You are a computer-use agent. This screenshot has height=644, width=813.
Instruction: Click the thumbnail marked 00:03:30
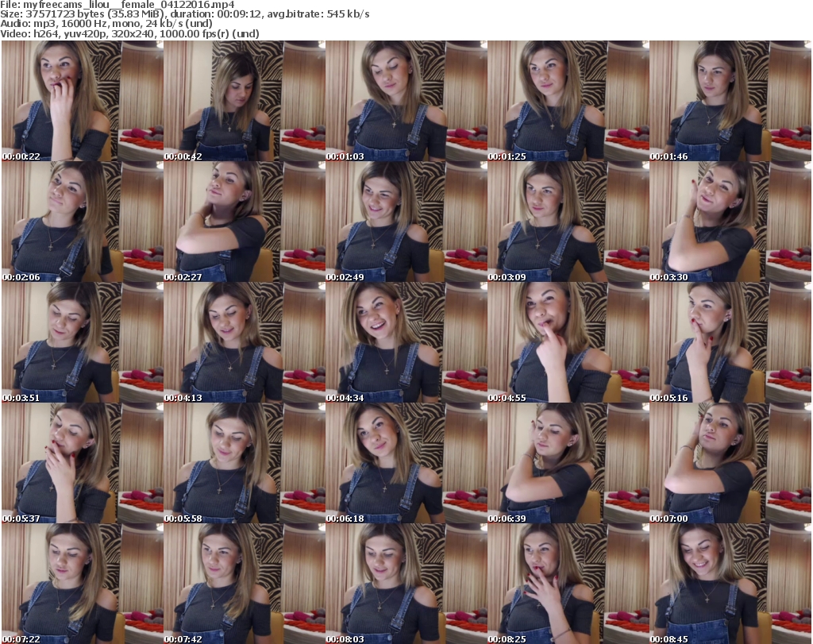point(730,222)
